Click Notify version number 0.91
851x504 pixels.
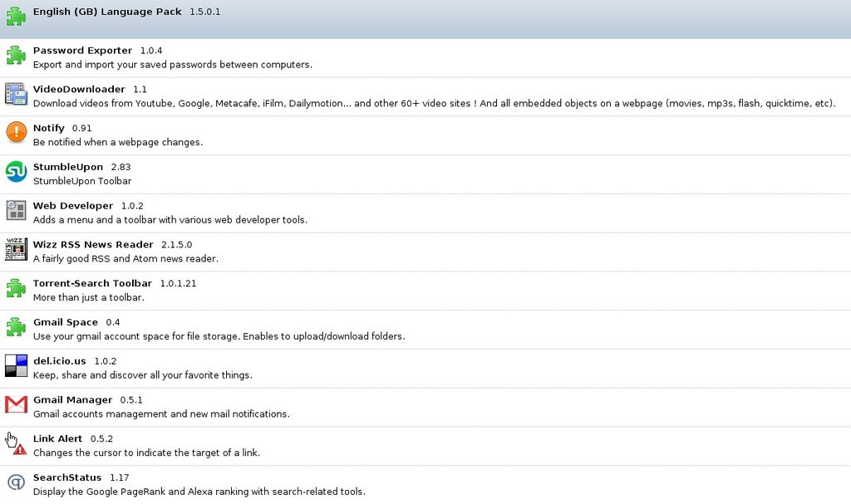coord(82,129)
